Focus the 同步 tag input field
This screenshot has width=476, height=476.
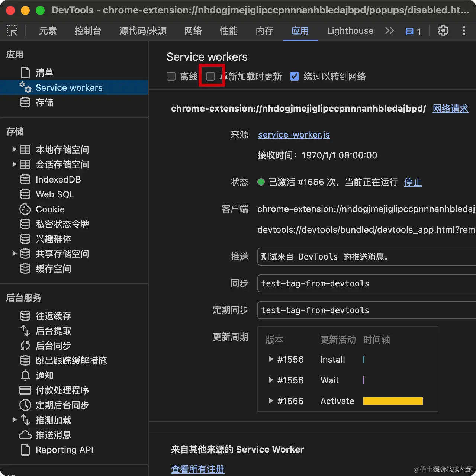[366, 283]
